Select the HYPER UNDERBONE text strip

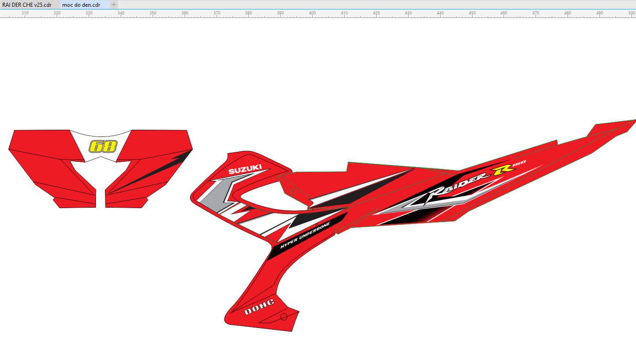(x=305, y=236)
